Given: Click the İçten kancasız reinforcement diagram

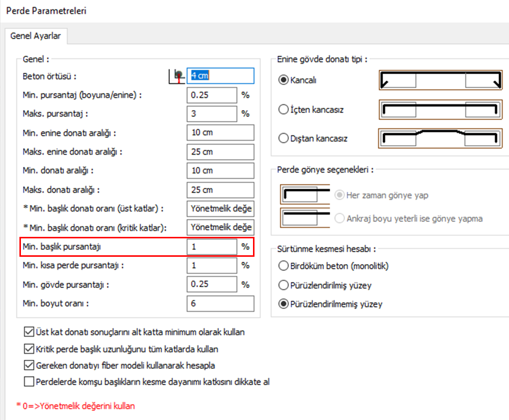Looking at the screenshot, I should [x=440, y=109].
